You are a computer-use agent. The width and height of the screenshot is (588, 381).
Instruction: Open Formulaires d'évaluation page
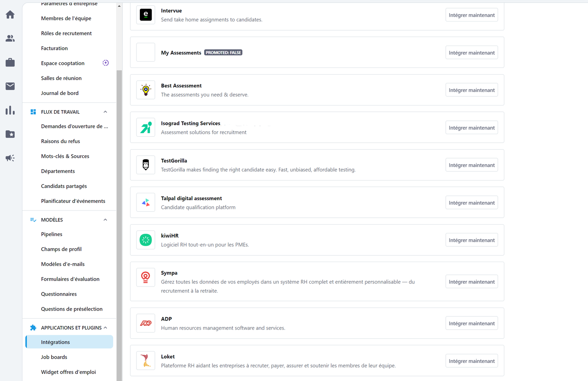(69, 279)
